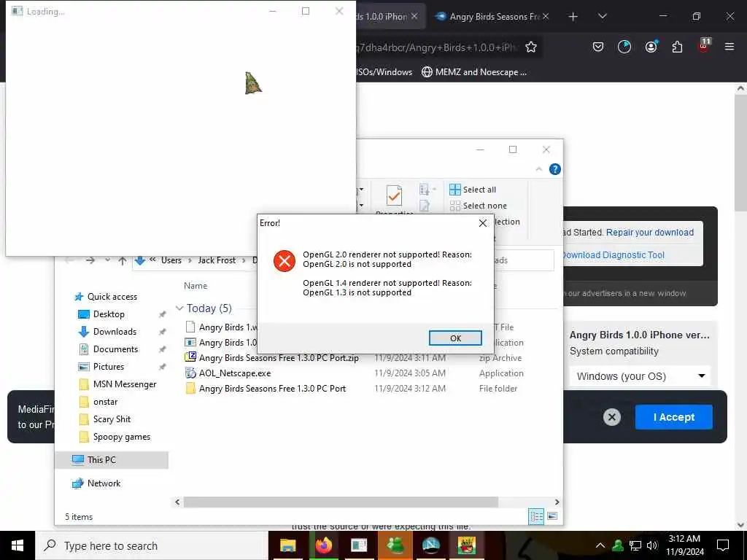Open Windows (your OS) compatibility dropdown
747x560 pixels.
coord(640,376)
